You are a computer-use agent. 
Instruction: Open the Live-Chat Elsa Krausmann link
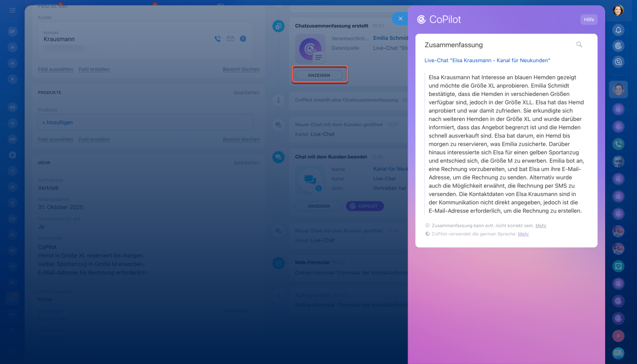pos(487,61)
